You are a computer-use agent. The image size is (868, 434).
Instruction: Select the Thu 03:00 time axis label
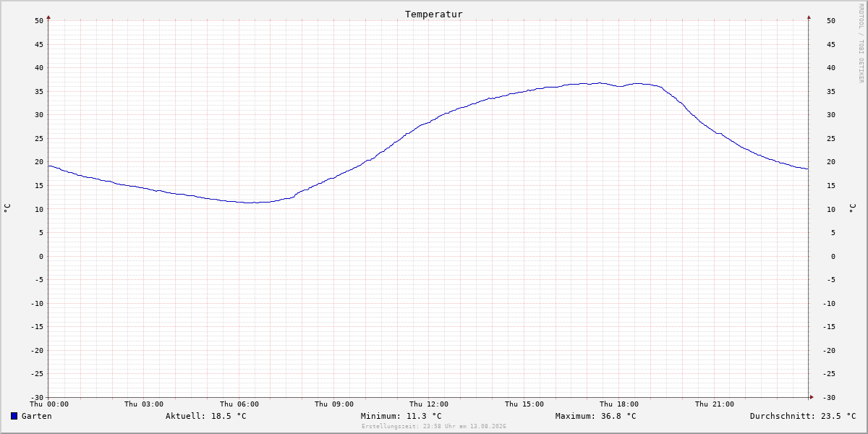(144, 404)
